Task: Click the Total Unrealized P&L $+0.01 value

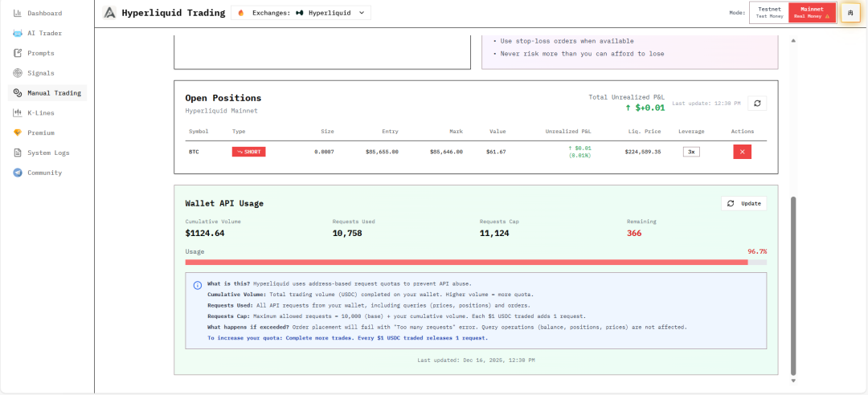Action: click(x=645, y=108)
